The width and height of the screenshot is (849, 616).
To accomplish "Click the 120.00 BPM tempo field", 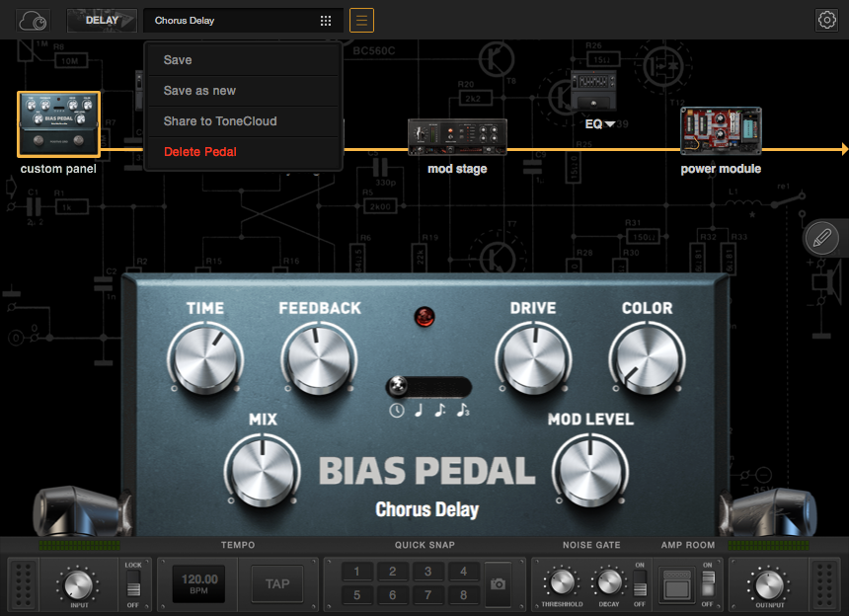I will click(198, 584).
